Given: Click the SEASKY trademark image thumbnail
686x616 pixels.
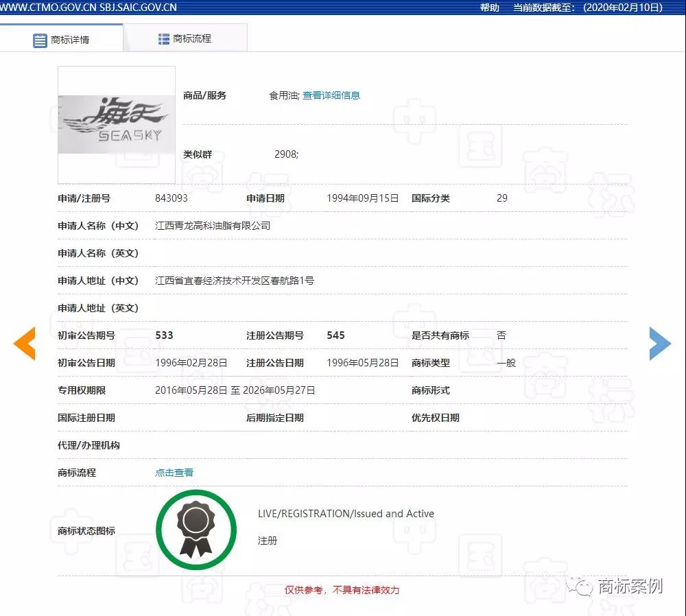Looking at the screenshot, I should pos(116,124).
